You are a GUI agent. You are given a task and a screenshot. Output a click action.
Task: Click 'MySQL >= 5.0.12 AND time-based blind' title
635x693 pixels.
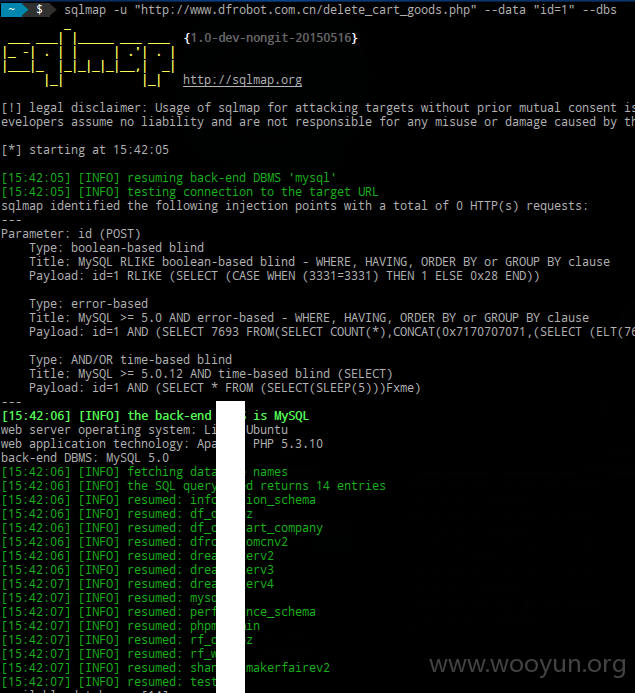point(211,374)
